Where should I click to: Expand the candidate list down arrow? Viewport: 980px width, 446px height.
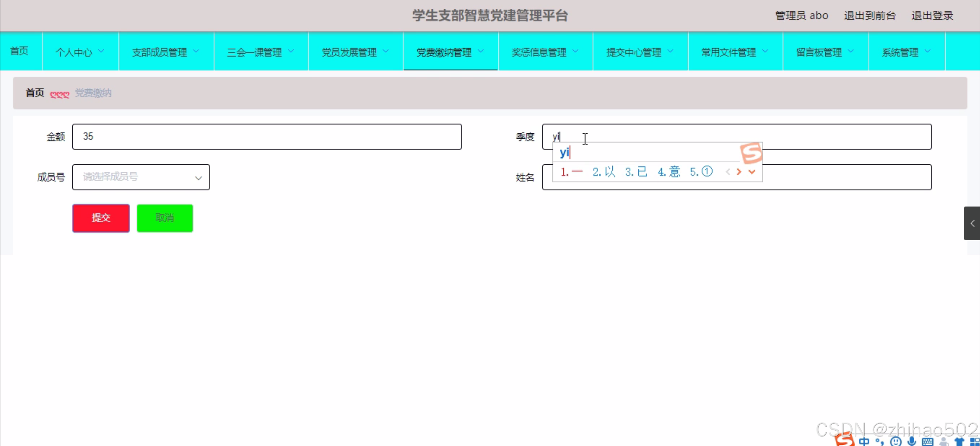752,172
